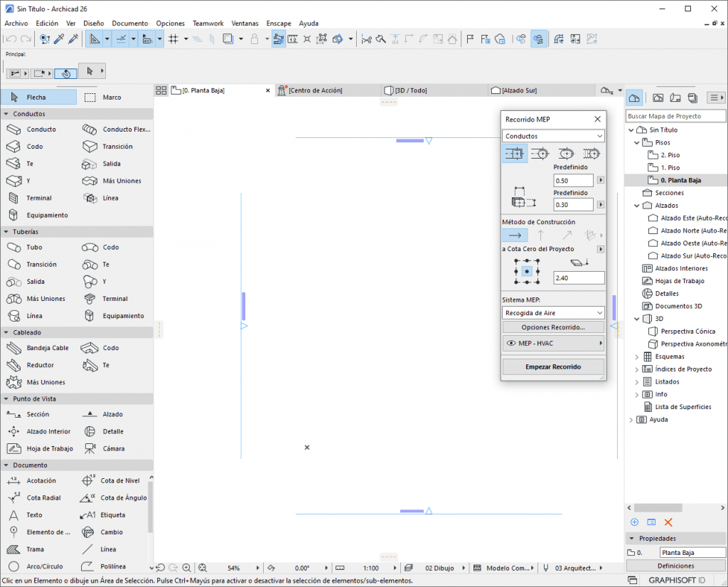Select the Trama fill tool
The image size is (728, 587).
click(x=35, y=549)
